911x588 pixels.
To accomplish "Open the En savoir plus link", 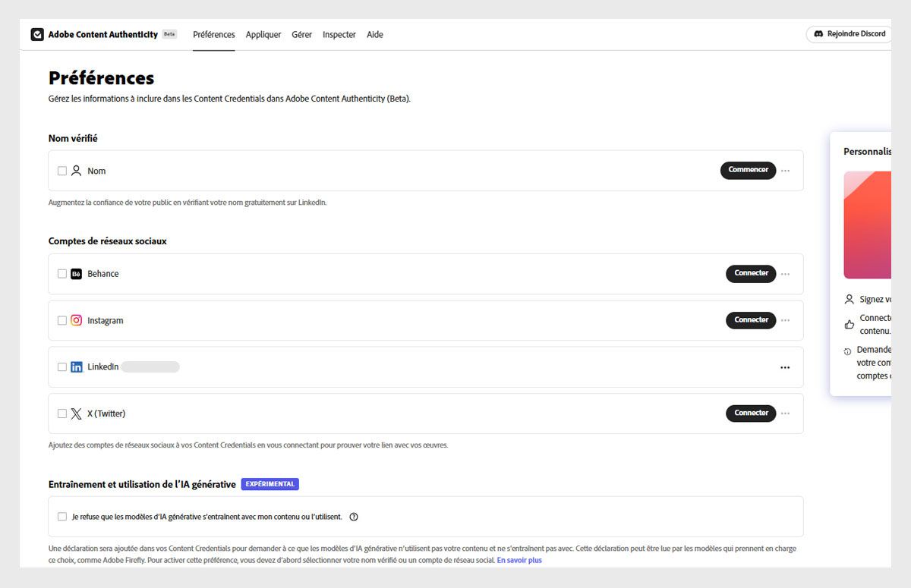I will tap(519, 560).
